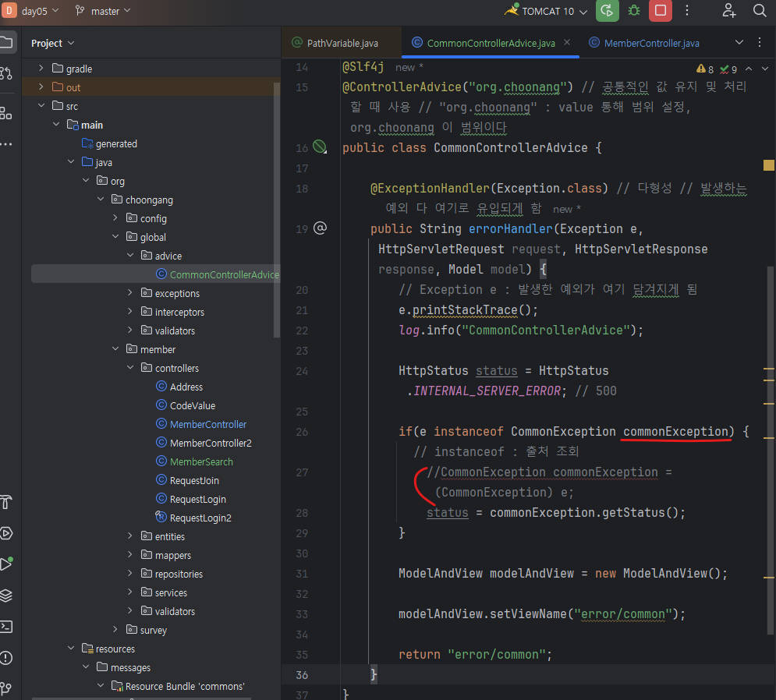Open the master branch dropdown
The width and height of the screenshot is (776, 700).
pos(103,11)
